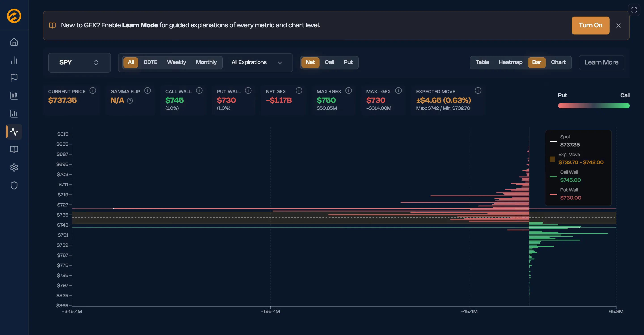Click the dashed spot price line

[x=344, y=218]
